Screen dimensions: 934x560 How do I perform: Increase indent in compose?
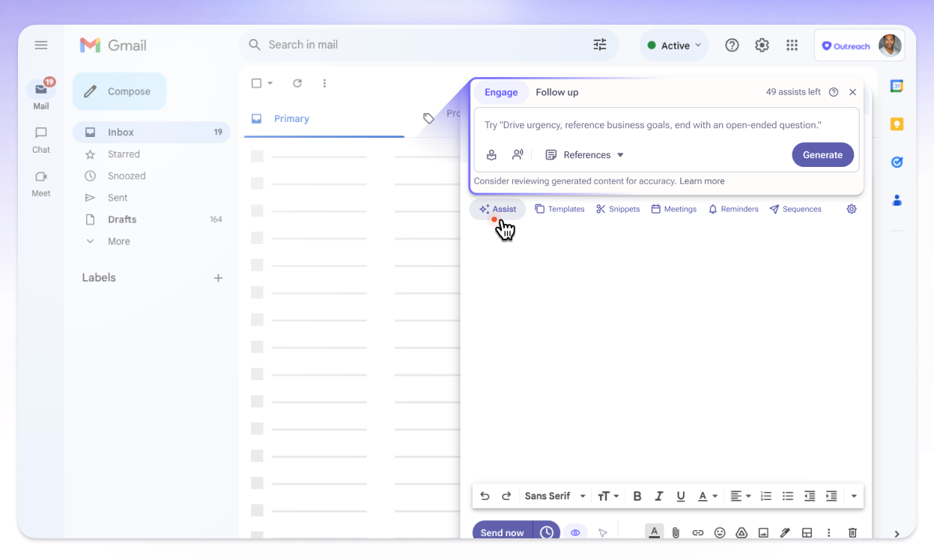pos(831,496)
